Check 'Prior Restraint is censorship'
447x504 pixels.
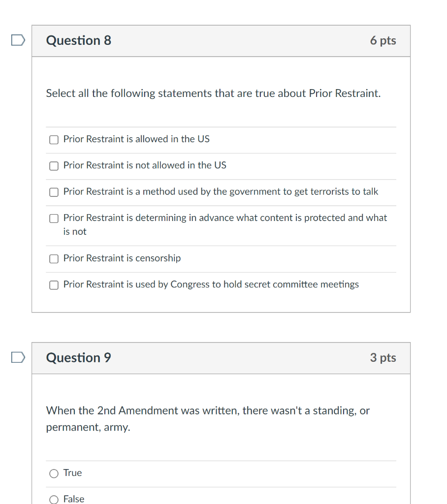point(54,258)
